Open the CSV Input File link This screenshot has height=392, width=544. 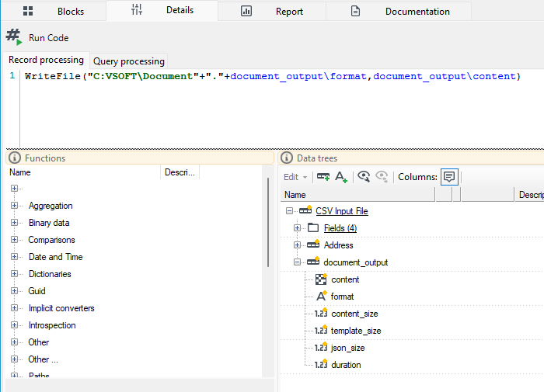pos(342,210)
